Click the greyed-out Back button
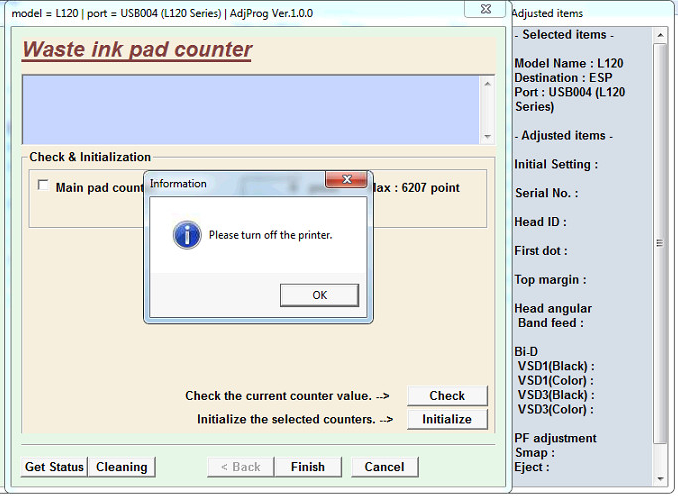Viewport: 678px width, 497px height. click(x=239, y=467)
